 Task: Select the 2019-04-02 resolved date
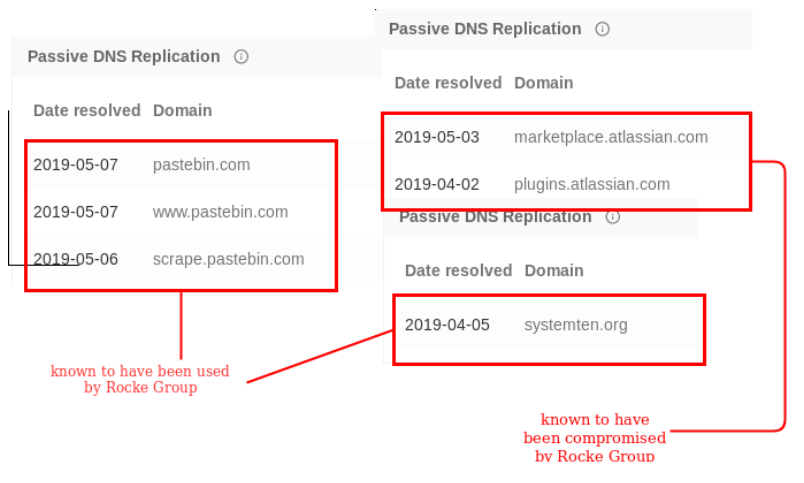436,184
